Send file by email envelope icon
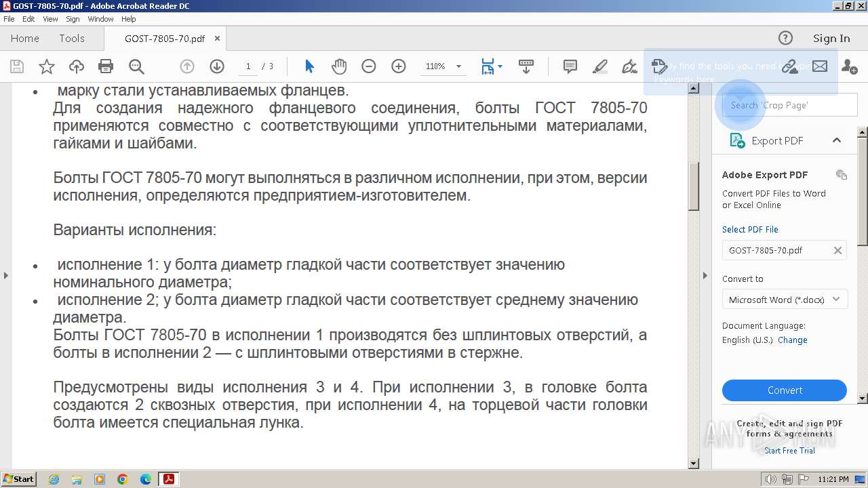 click(820, 66)
